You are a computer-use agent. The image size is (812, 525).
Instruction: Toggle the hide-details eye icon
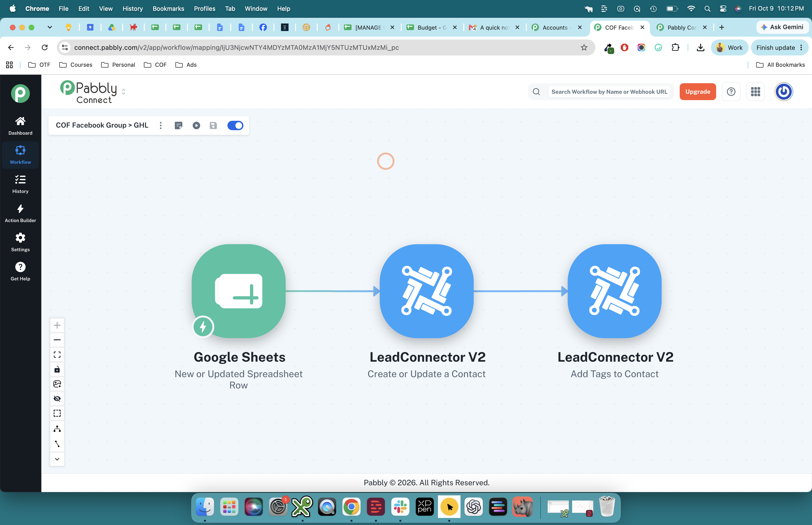pyautogui.click(x=57, y=399)
